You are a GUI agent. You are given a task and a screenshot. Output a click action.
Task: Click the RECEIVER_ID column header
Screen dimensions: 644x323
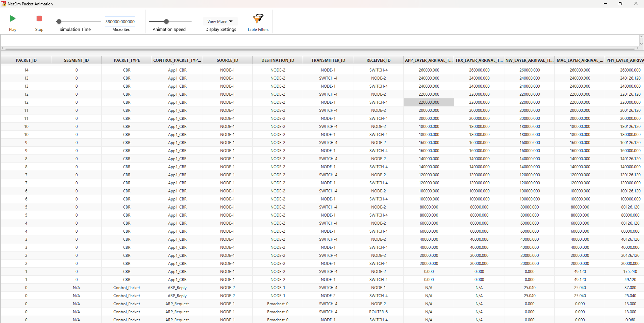(x=379, y=60)
